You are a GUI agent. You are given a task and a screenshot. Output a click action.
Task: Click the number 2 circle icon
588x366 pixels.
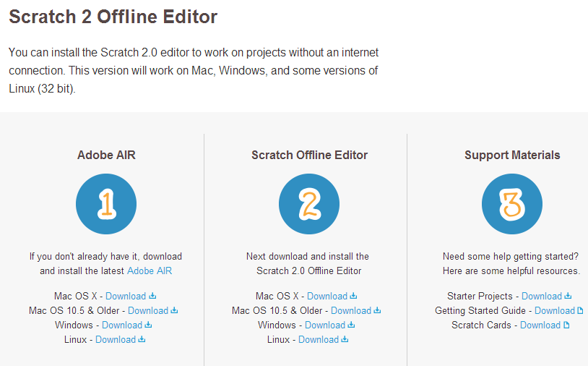309,204
